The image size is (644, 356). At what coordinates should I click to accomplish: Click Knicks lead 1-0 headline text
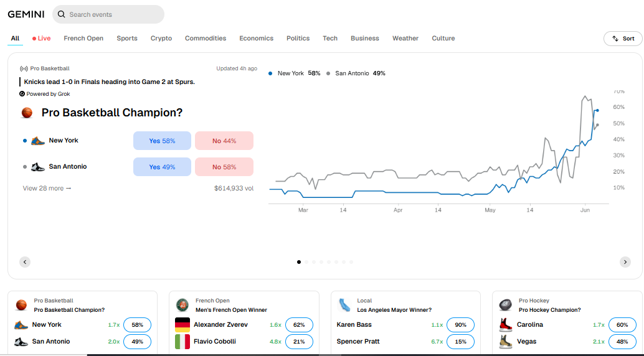pos(109,82)
